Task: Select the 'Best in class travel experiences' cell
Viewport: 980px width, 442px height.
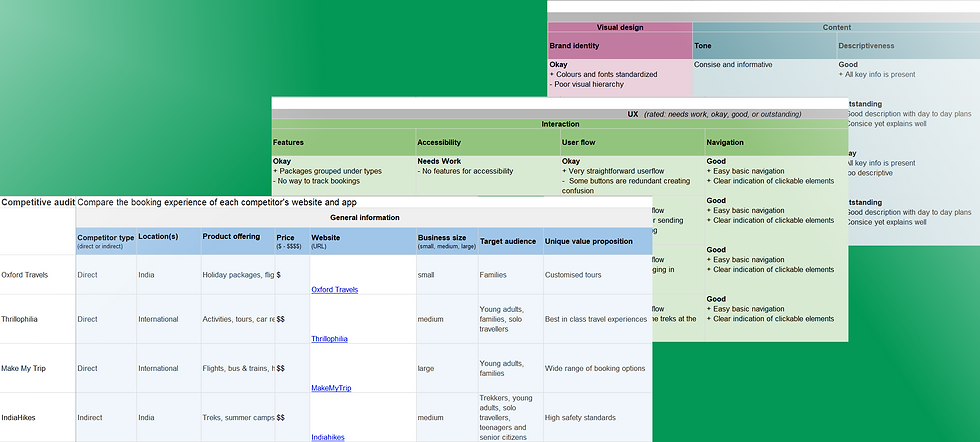Action: [598, 319]
